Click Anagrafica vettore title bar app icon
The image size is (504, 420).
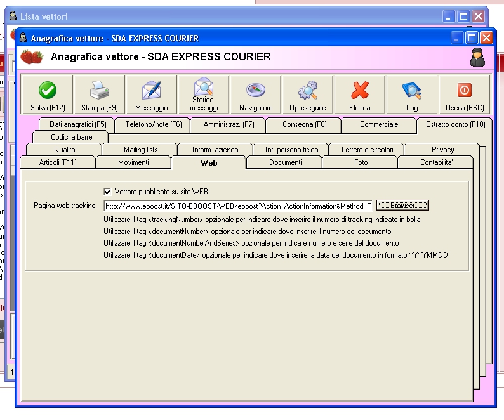click(23, 38)
